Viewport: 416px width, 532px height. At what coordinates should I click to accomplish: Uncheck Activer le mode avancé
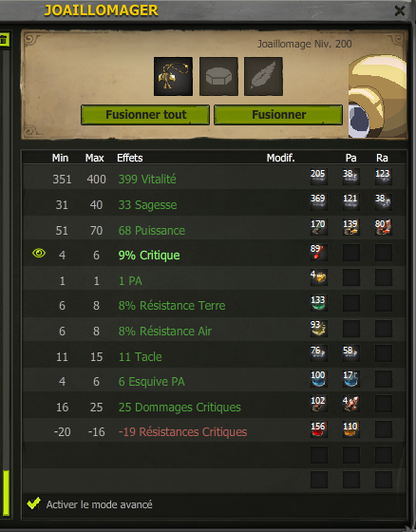[33, 503]
